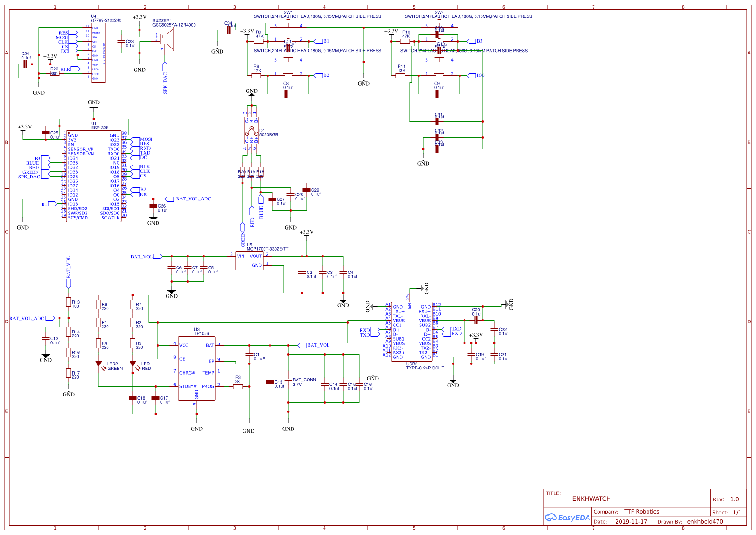Image resolution: width=756 pixels, height=535 pixels.
Task: Select the BAT_CONN 3.7V battery symbol
Action: click(x=288, y=380)
